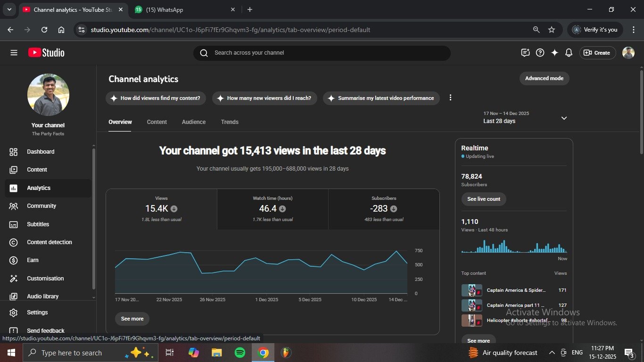
Task: Open the hamburger navigation menu
Action: pyautogui.click(x=14, y=53)
